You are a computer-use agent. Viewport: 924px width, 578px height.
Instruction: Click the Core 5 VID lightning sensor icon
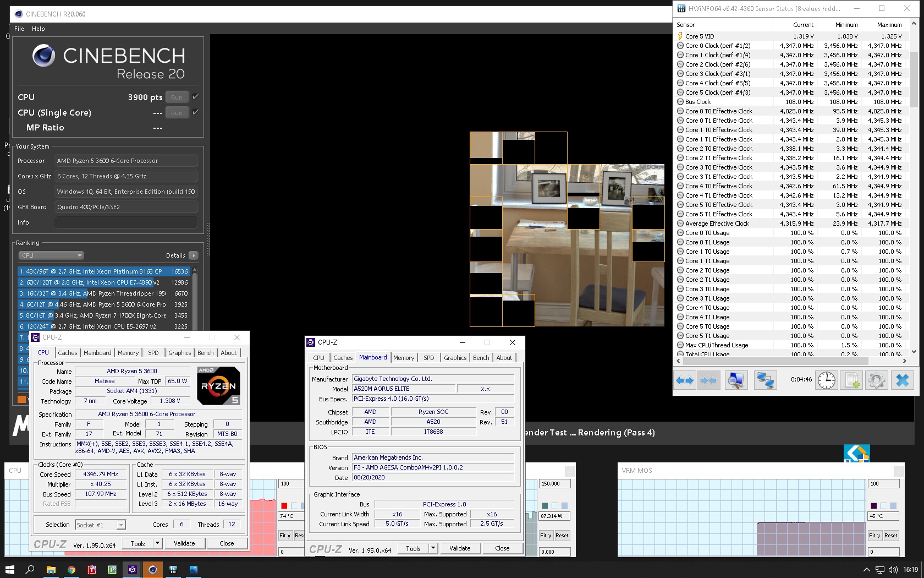point(680,36)
